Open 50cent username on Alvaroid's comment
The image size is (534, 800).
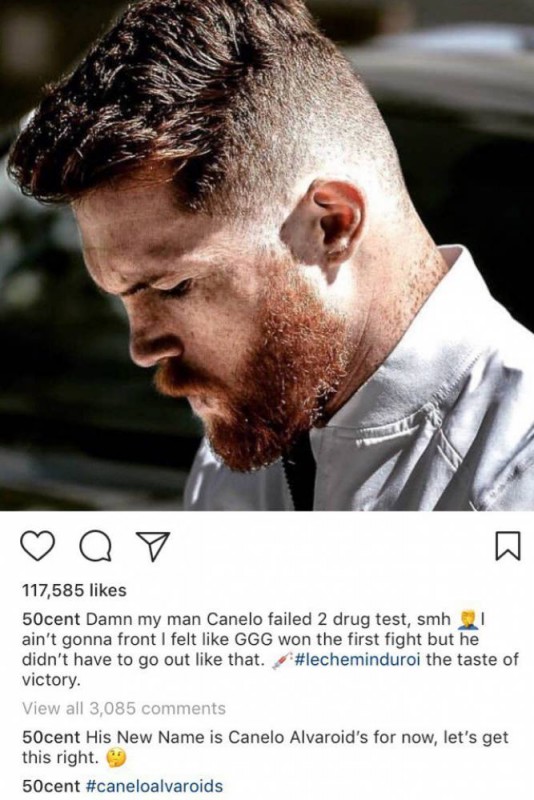click(51, 737)
